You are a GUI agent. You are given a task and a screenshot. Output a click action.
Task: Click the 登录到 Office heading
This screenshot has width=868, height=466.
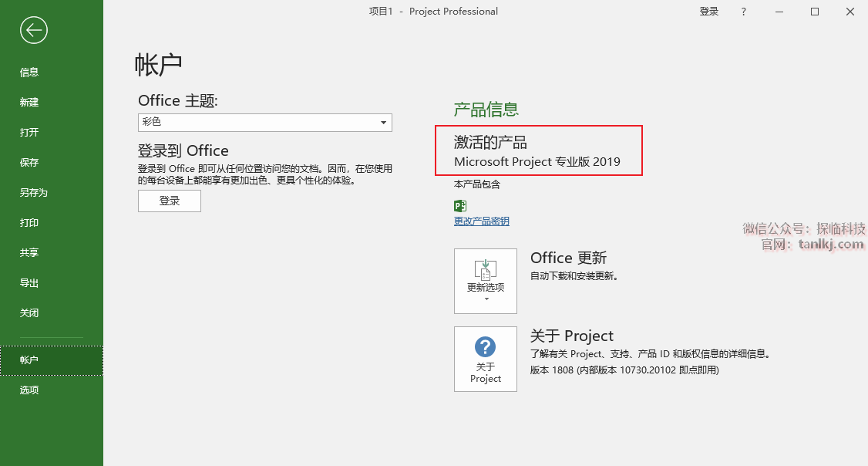tap(183, 150)
